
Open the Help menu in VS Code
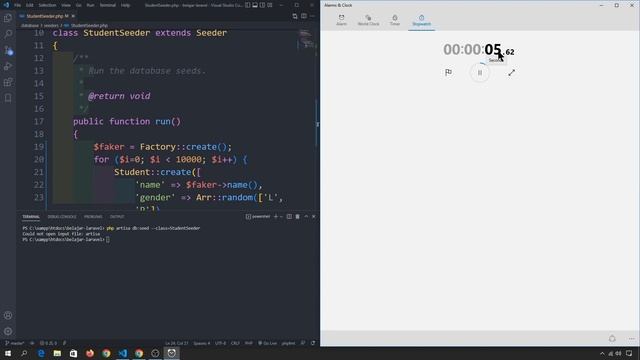coord(125,5)
